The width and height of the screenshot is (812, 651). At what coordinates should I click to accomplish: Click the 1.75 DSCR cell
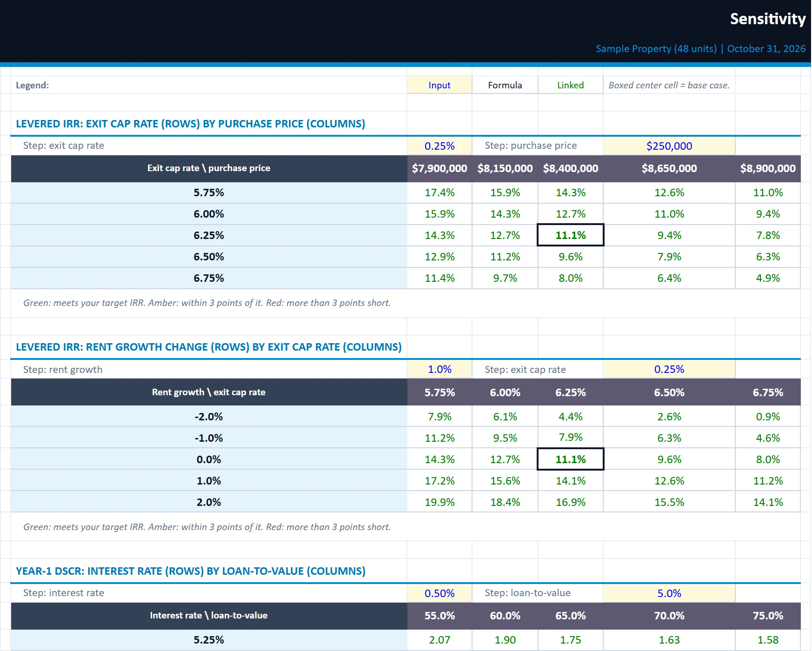[x=571, y=640]
